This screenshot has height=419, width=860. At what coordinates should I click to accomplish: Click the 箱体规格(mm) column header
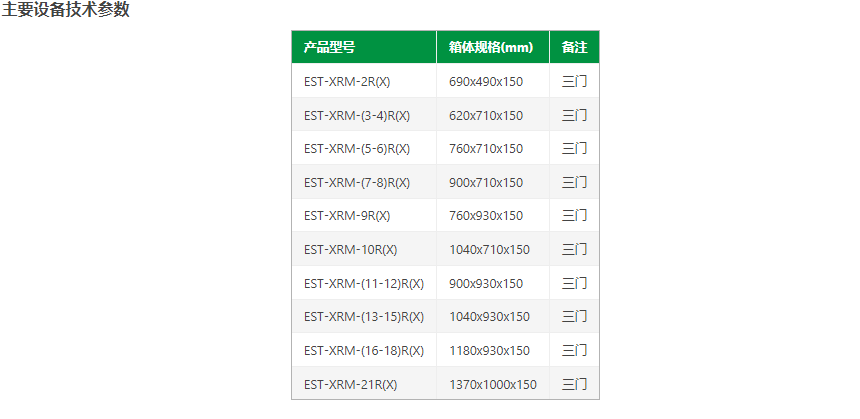[491, 47]
